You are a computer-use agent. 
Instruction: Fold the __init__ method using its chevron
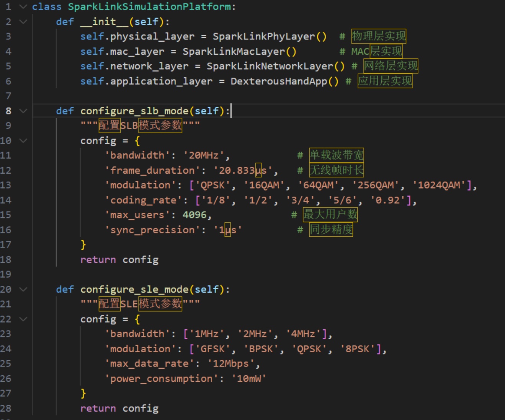click(23, 21)
